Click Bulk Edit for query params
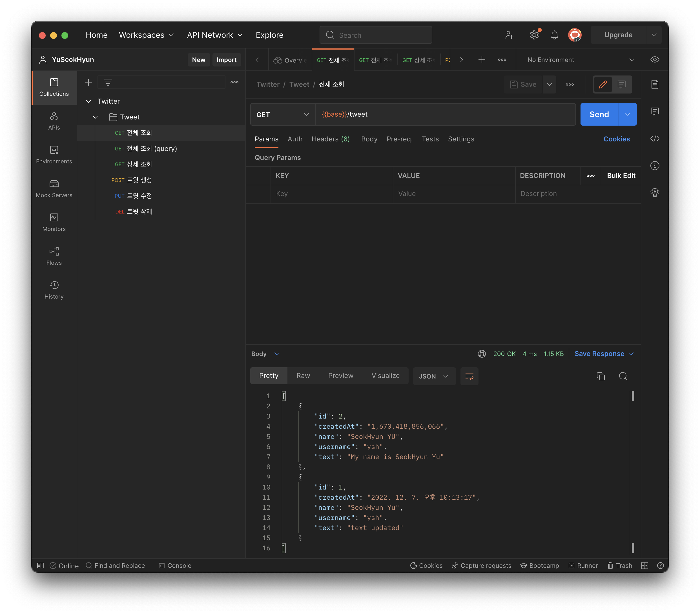This screenshot has height=614, width=700. 621,175
